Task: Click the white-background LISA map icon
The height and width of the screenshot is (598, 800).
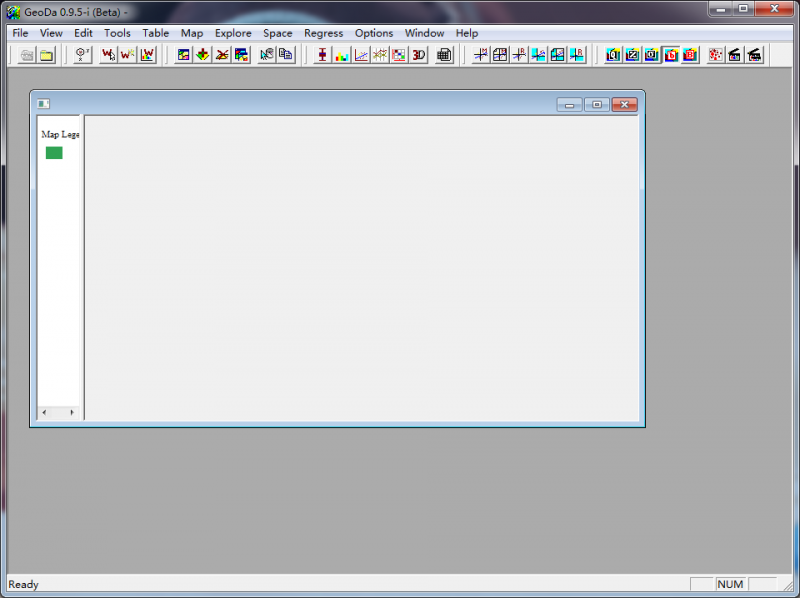Action: point(500,55)
